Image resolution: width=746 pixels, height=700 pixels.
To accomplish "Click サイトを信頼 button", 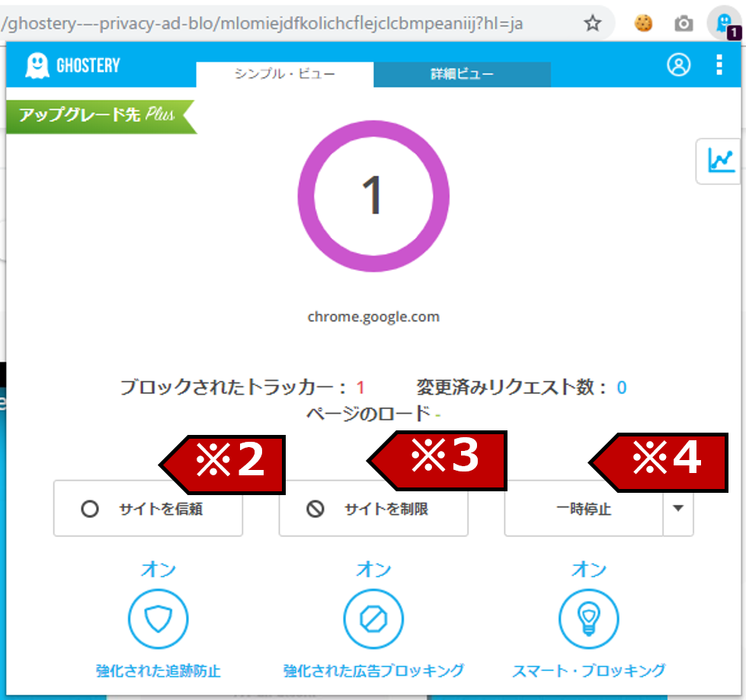I will 148,508.
